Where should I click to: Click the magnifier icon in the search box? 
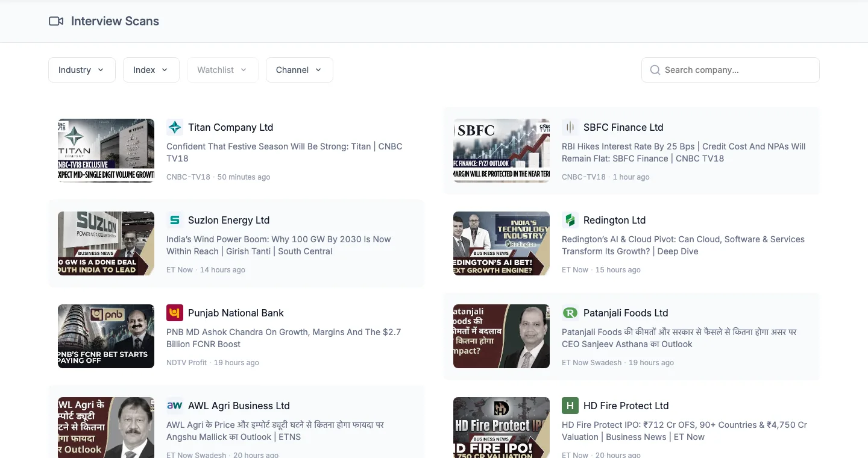[x=655, y=70]
